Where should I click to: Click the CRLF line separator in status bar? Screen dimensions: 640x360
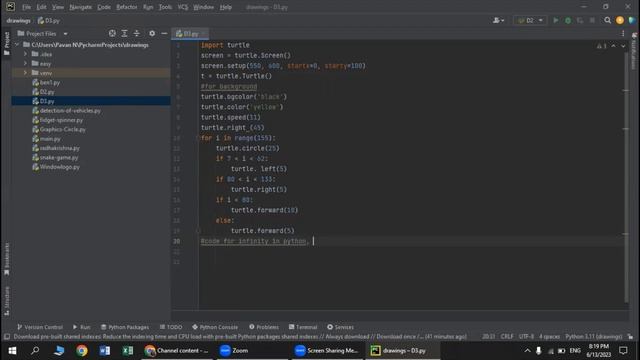(x=507, y=337)
